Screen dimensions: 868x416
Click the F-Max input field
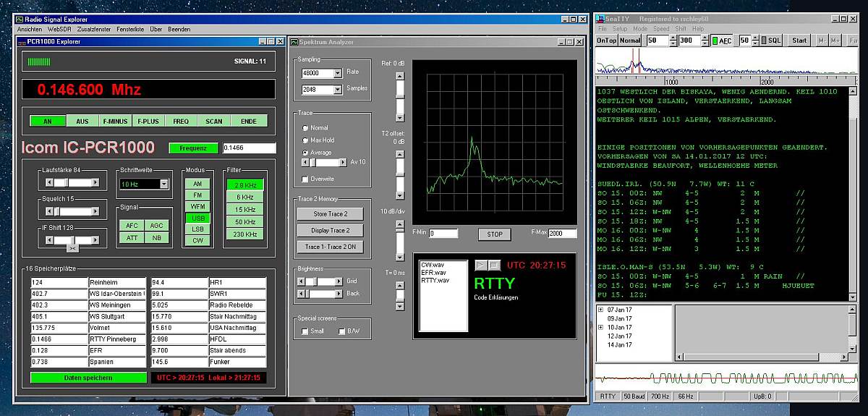click(x=562, y=234)
